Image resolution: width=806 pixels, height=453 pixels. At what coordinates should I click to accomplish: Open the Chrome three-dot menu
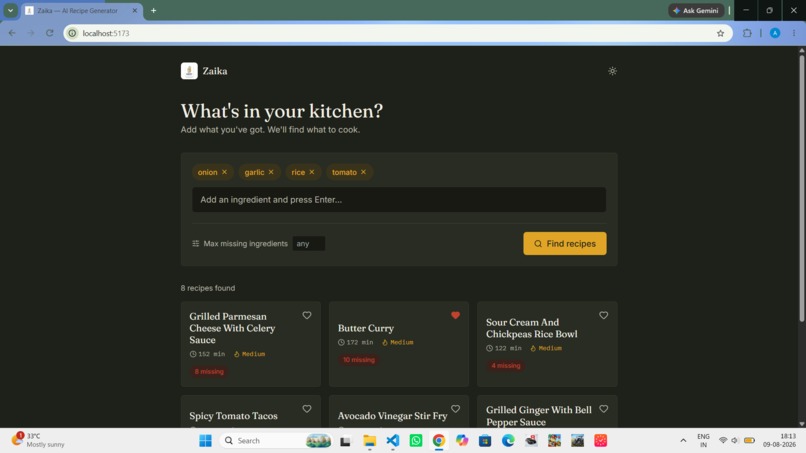(794, 33)
